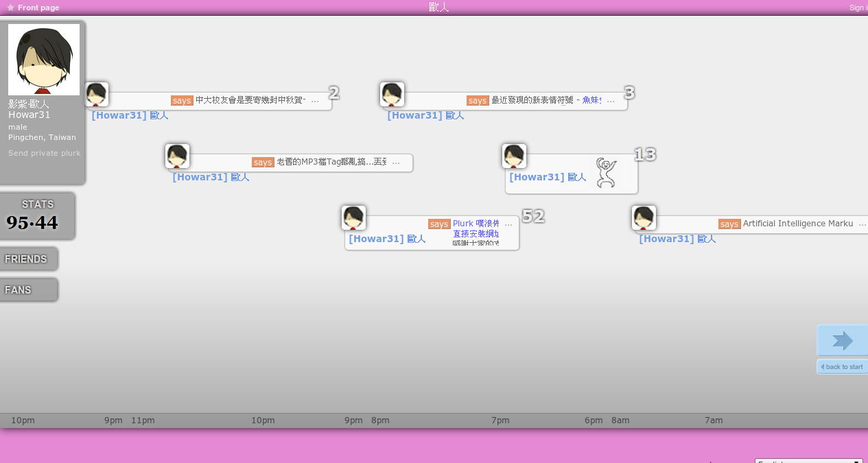Expand the STATS karma panel
This screenshot has width=868, height=463.
tap(37, 216)
